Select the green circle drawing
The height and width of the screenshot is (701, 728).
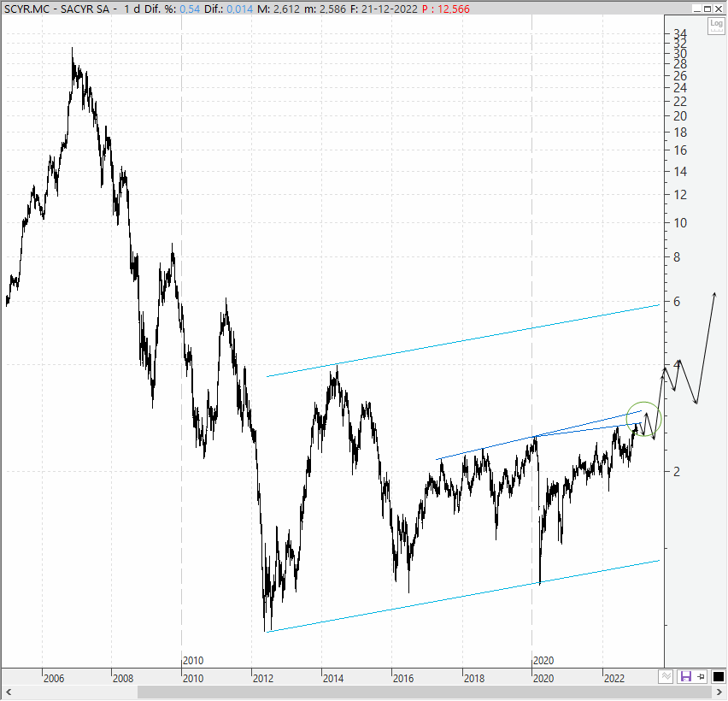point(643,419)
